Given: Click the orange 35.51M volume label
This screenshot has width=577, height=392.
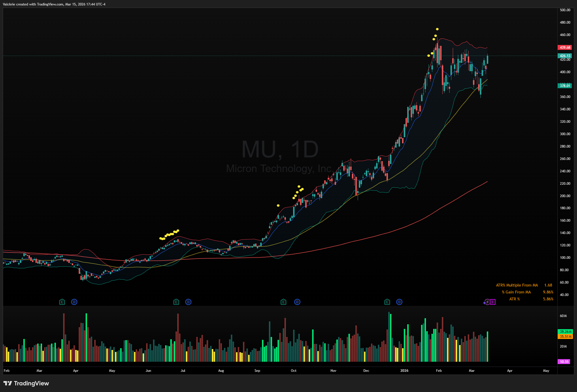Looking at the screenshot, I should coord(565,337).
